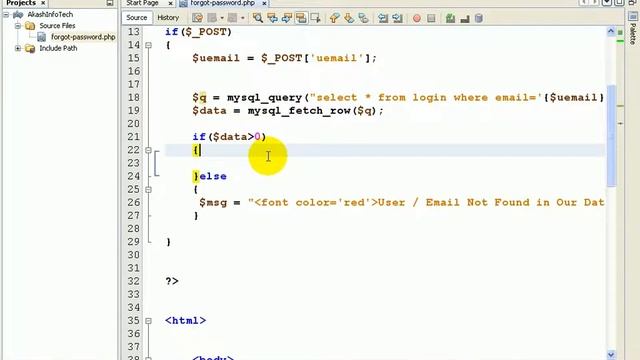Click mysql_fetch_row on line 19
Screen dimensions: 640x360
click(x=299, y=111)
